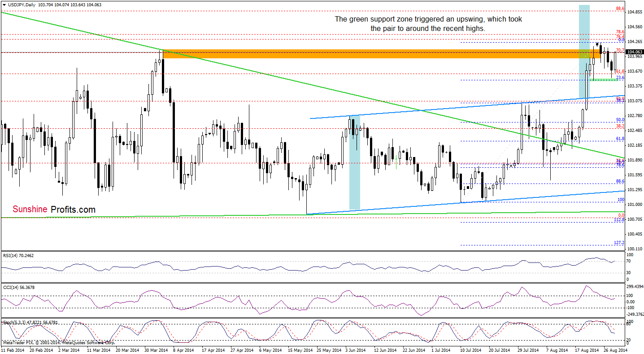Click the 29 Jul 2014 date label
644x354 pixels.
(528, 350)
